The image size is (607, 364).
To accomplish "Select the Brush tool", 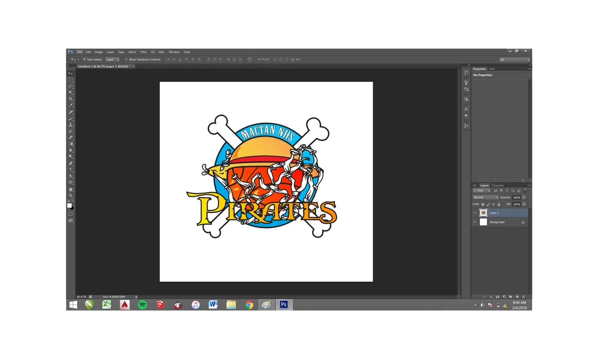I will click(x=71, y=118).
